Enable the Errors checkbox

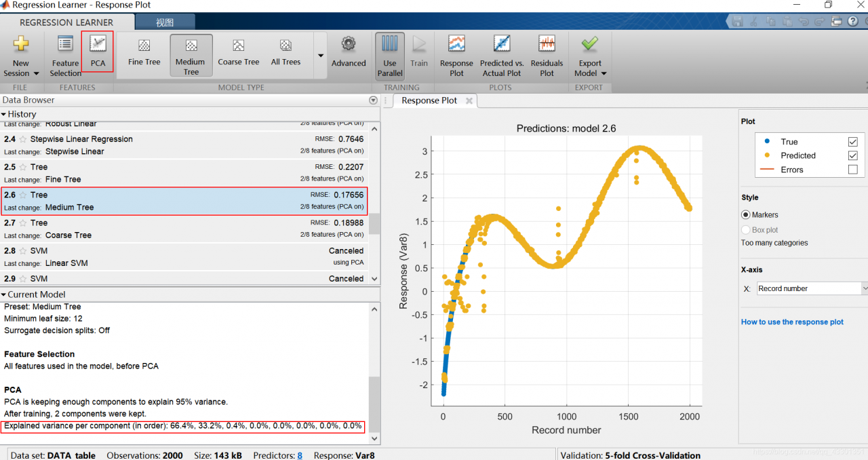[x=852, y=170]
